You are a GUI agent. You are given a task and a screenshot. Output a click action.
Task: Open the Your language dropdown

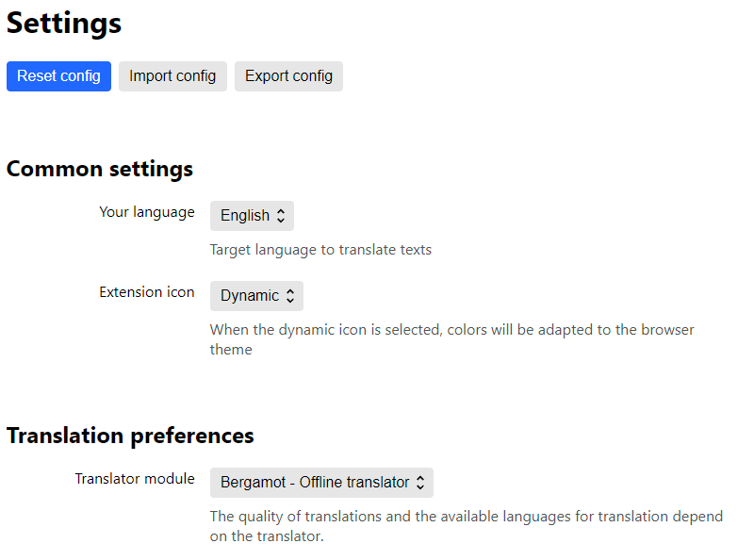point(252,216)
